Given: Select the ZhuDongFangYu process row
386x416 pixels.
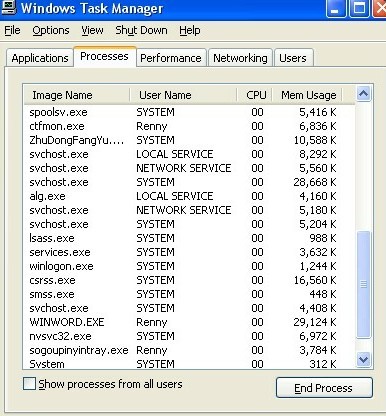Looking at the screenshot, I should click(x=189, y=140).
